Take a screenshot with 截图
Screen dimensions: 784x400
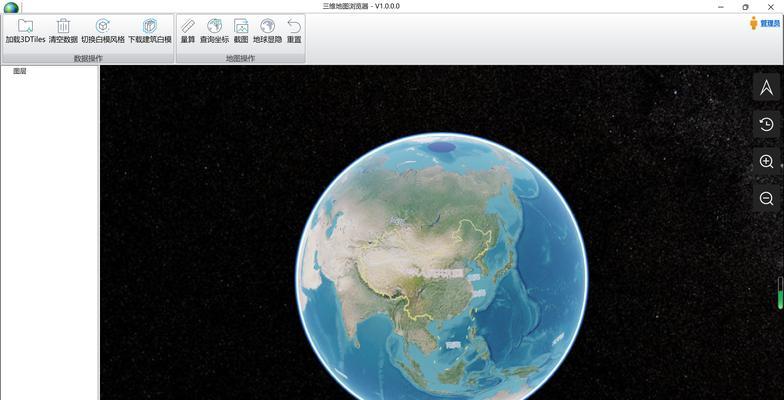tap(241, 30)
